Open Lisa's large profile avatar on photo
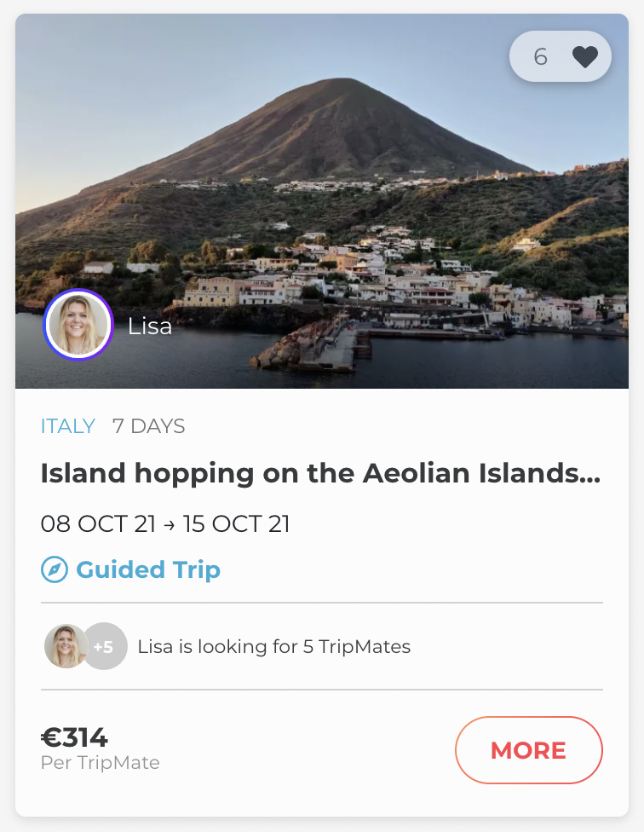This screenshot has width=644, height=832. [x=78, y=326]
